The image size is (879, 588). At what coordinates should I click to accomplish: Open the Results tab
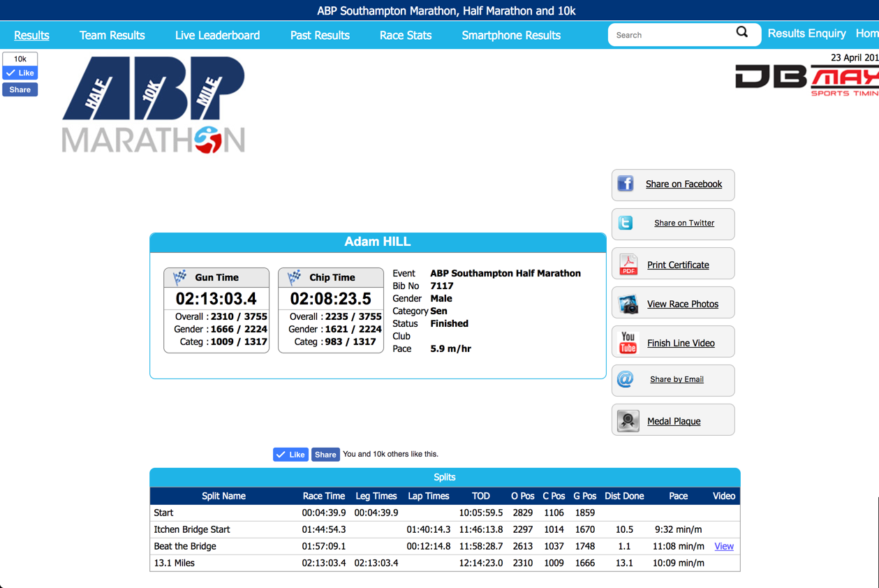tap(31, 35)
